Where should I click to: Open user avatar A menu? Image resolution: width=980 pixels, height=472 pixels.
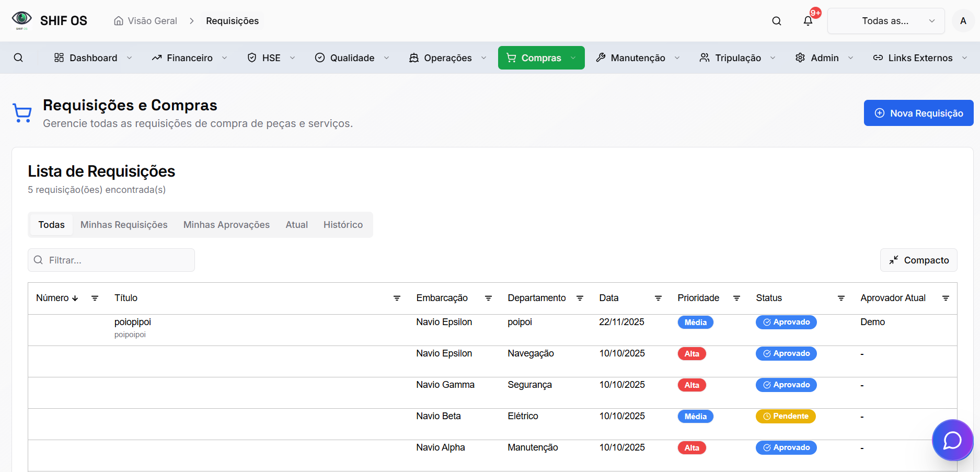pyautogui.click(x=963, y=21)
